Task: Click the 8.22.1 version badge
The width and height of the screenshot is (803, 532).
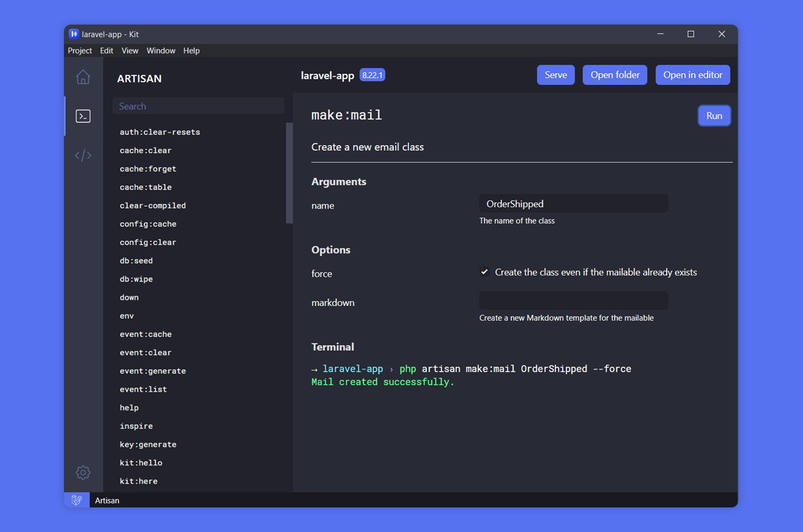Action: coord(372,75)
